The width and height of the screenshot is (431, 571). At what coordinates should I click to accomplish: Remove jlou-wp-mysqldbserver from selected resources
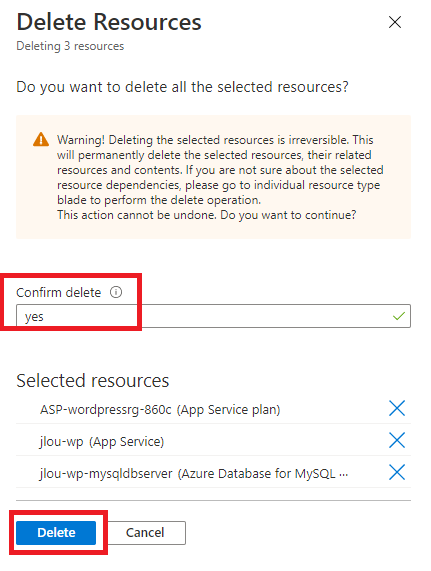tap(397, 472)
